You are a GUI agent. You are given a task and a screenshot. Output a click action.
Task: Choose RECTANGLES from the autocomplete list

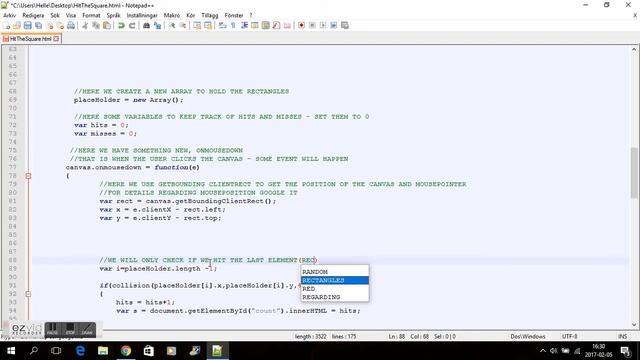[335, 280]
